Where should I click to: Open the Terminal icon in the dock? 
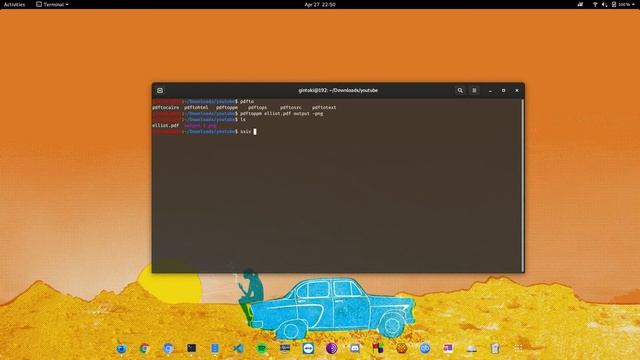tap(191, 348)
